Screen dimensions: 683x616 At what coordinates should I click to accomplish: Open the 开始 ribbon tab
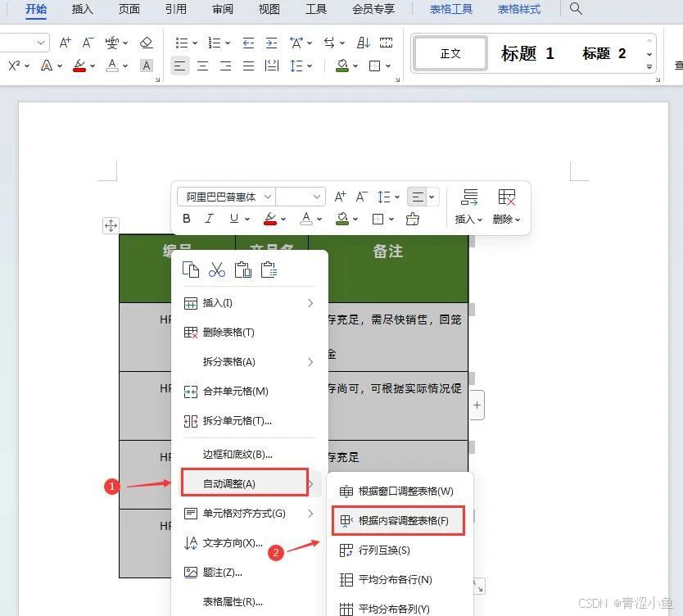[x=36, y=9]
